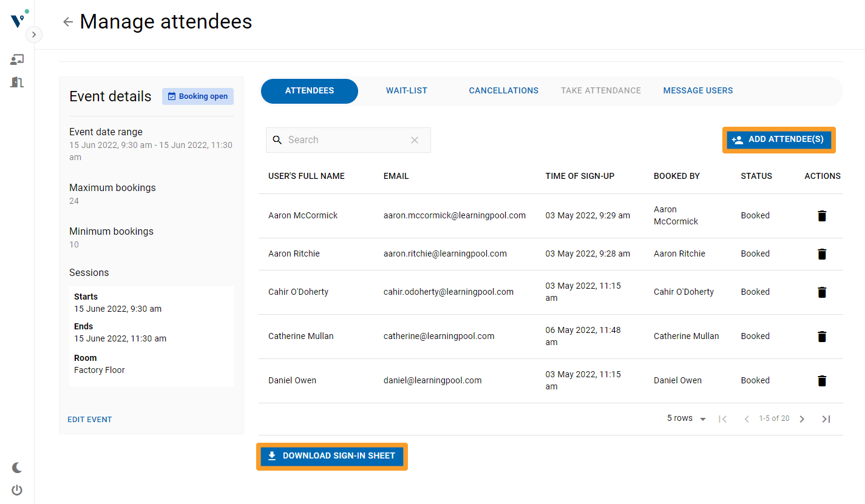
Task: Remove Catherine Mullan using the trash icon
Action: click(x=822, y=337)
